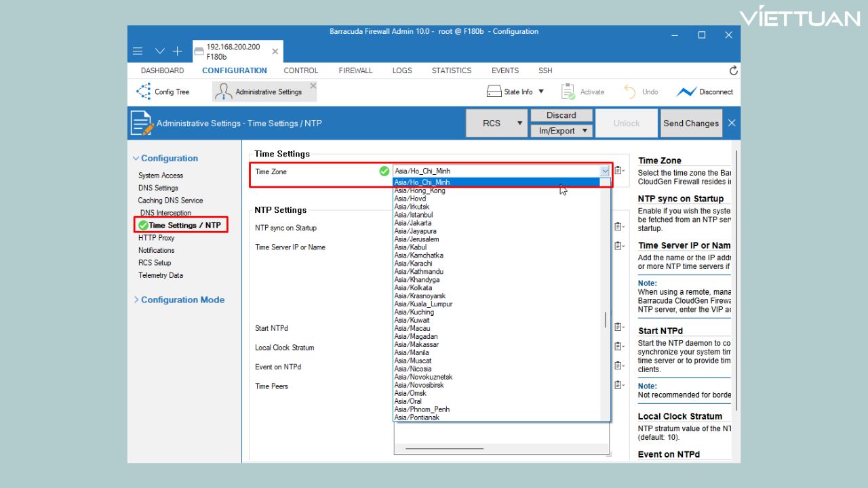Close the 192.168.200.200 F180b connection tab
The width and height of the screenshot is (868, 488).
[275, 52]
